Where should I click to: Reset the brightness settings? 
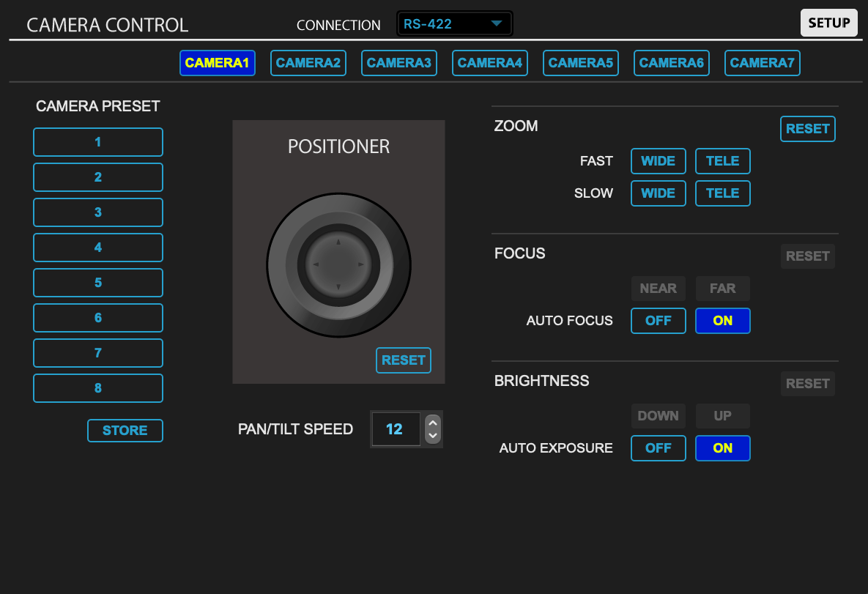click(807, 383)
